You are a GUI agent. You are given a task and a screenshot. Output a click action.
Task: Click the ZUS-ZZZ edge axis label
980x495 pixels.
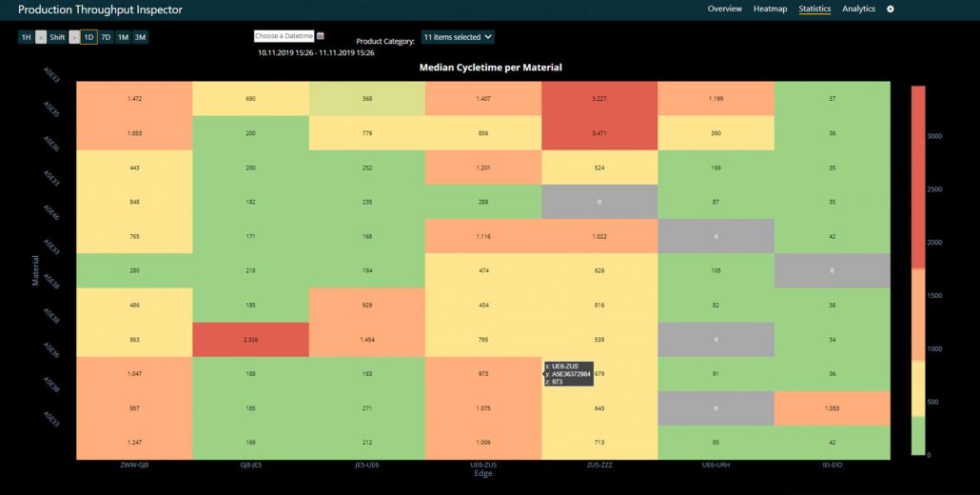coord(599,465)
